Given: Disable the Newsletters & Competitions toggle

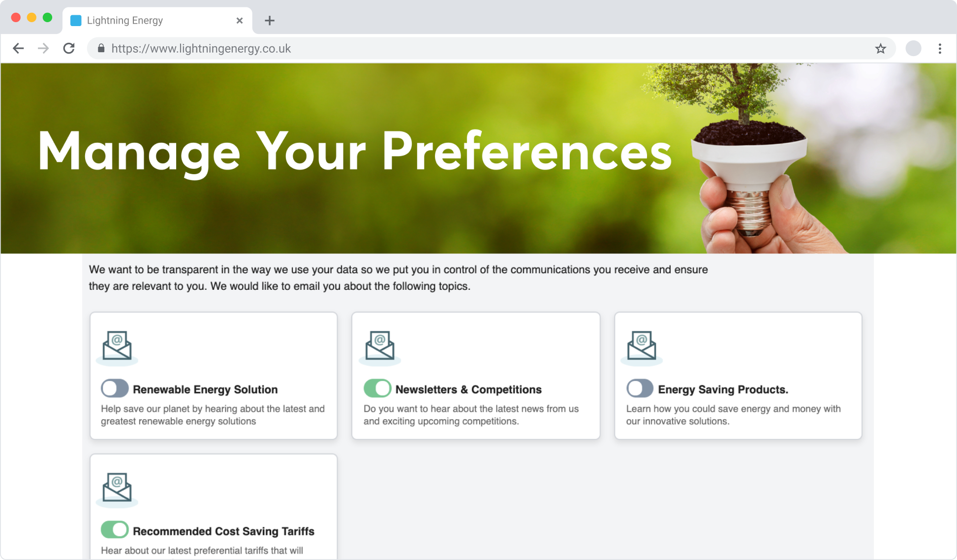Looking at the screenshot, I should (x=377, y=388).
